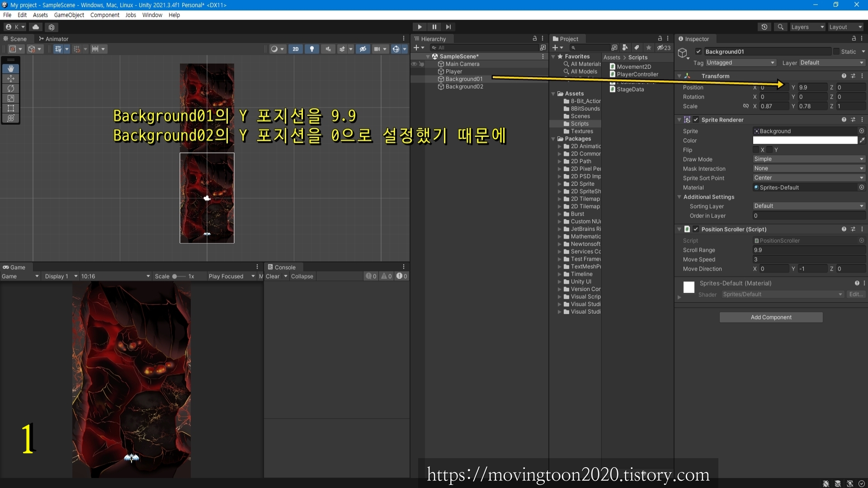Toggle Position Scroller enabled checkbox
This screenshot has width=868, height=488.
[696, 230]
